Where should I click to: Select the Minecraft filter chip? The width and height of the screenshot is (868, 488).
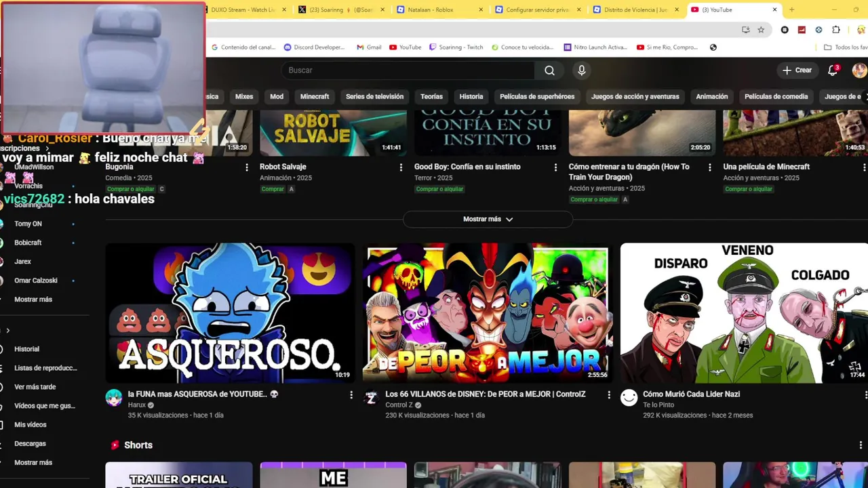pyautogui.click(x=315, y=96)
